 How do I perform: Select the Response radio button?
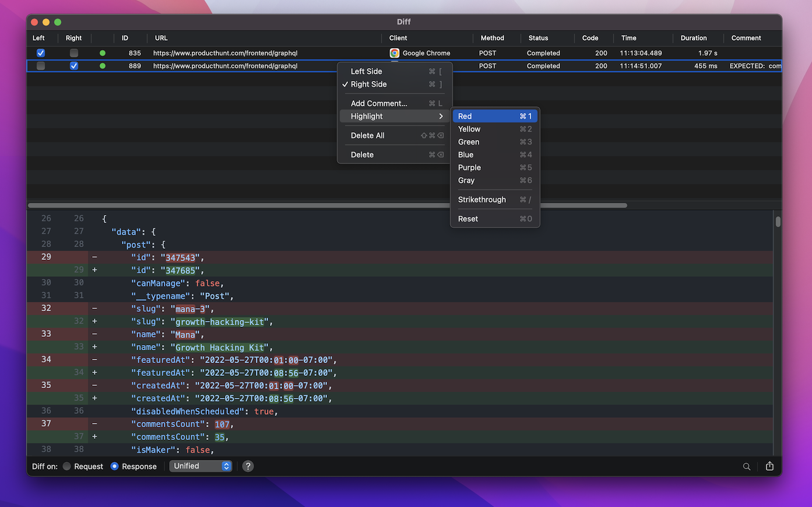pos(114,466)
